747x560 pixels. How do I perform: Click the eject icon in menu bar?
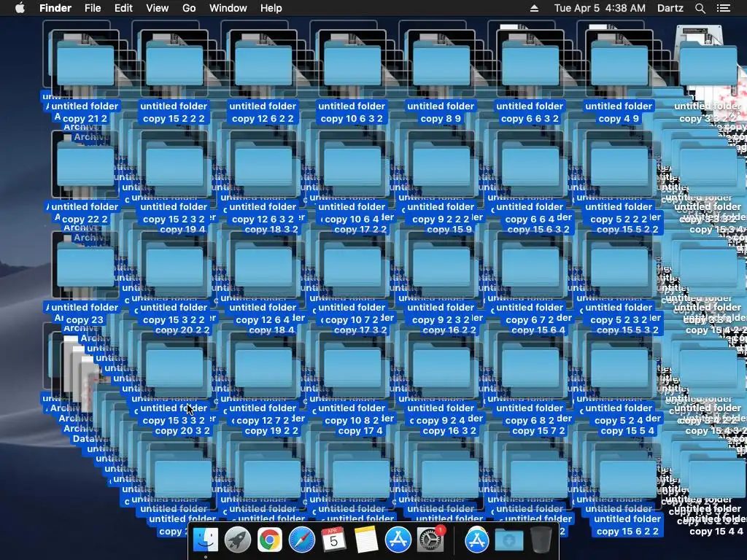tap(534, 8)
